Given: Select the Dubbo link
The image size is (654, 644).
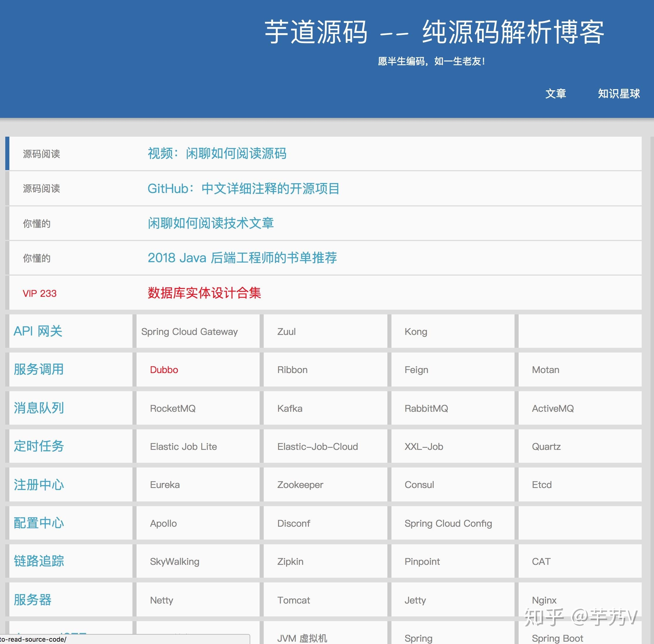Looking at the screenshot, I should tap(163, 369).
